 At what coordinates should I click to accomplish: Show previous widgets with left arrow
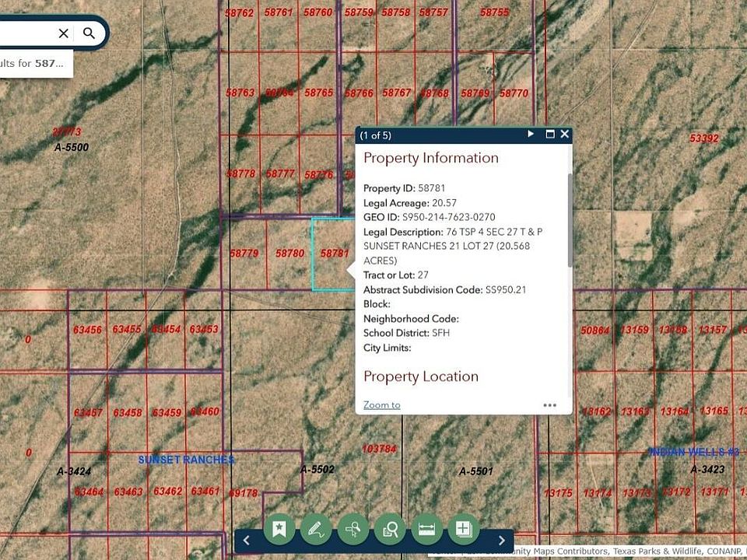coord(247,540)
